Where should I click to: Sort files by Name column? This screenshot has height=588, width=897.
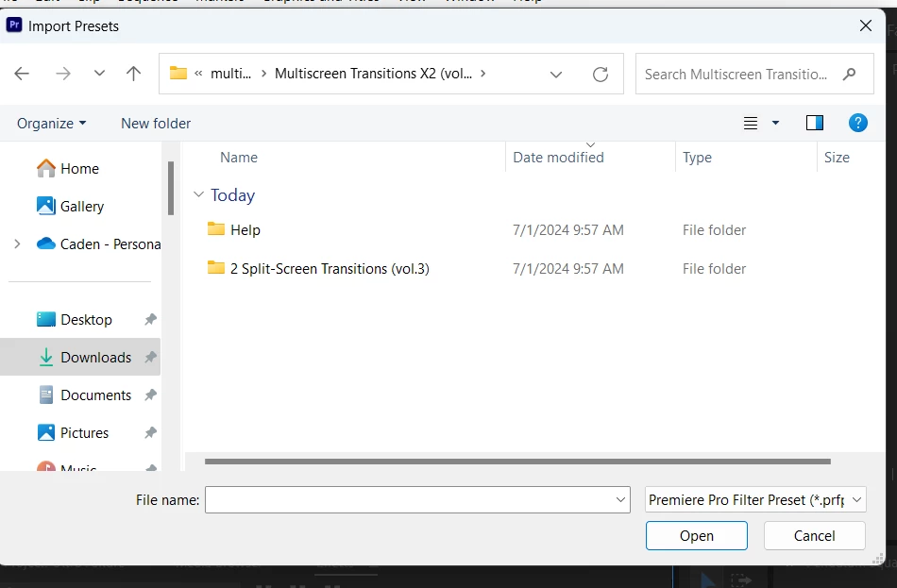(239, 158)
